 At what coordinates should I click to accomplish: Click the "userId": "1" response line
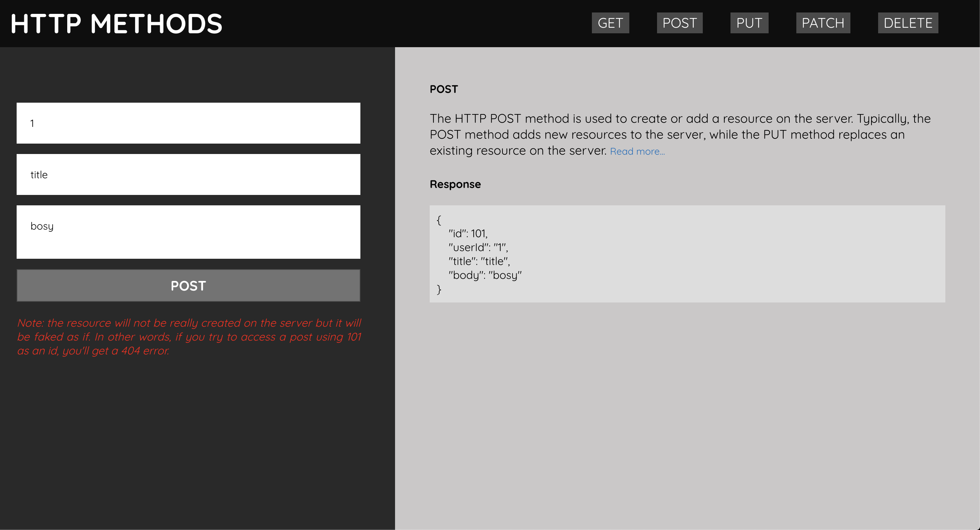(x=478, y=248)
